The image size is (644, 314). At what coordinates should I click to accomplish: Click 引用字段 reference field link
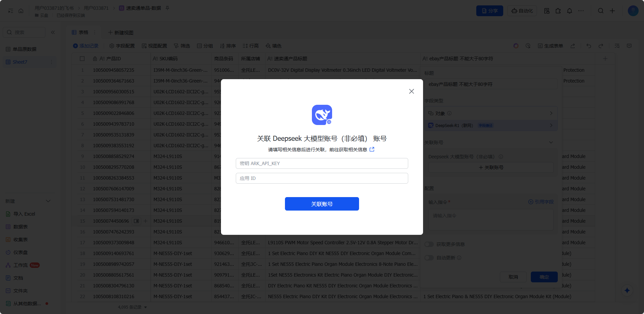click(541, 202)
